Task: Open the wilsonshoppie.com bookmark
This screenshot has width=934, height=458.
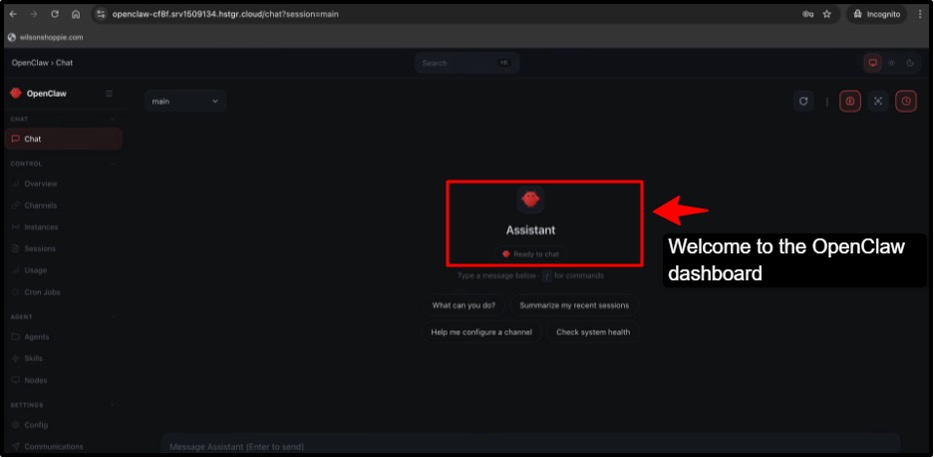Action: [x=46, y=37]
